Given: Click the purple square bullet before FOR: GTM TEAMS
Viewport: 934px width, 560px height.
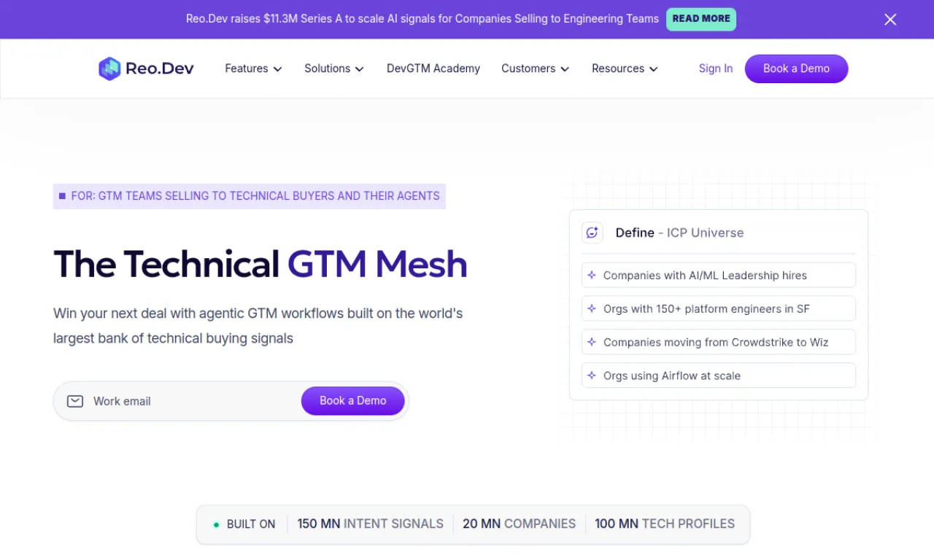Looking at the screenshot, I should coord(62,196).
